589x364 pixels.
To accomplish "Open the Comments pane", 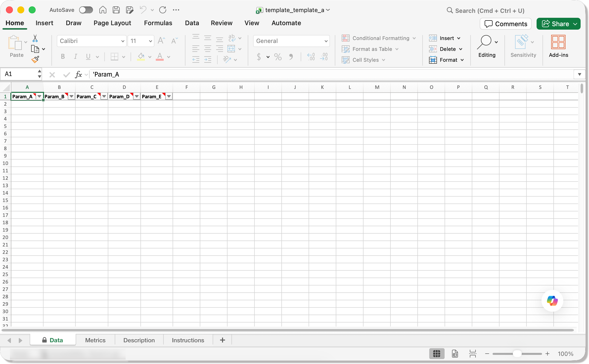I will coord(506,24).
